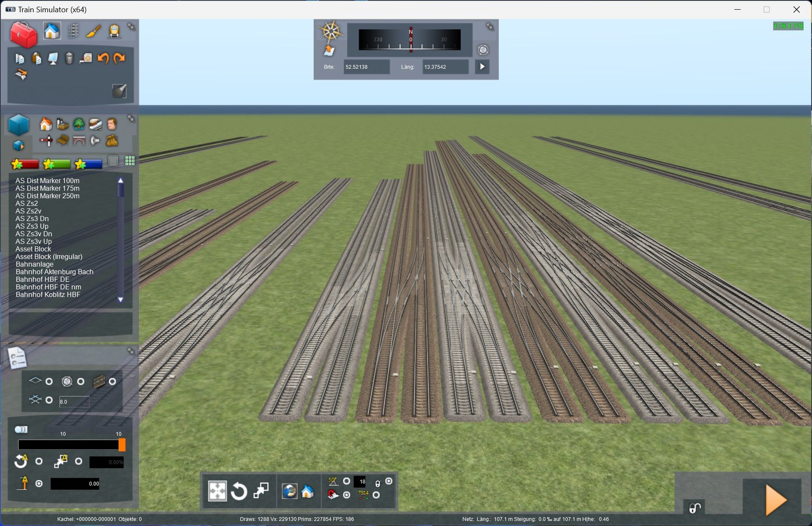This screenshot has height=526, width=812.
Task: Redo the last action
Action: pos(119,58)
